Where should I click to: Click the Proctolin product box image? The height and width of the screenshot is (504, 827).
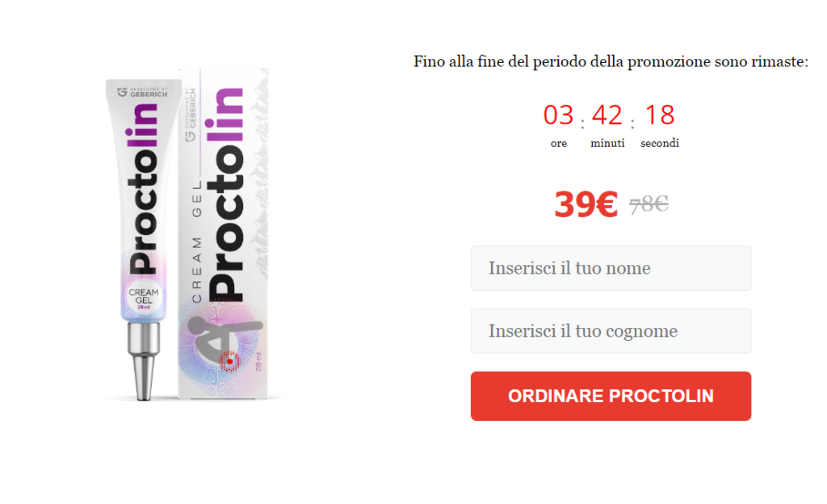(x=223, y=233)
